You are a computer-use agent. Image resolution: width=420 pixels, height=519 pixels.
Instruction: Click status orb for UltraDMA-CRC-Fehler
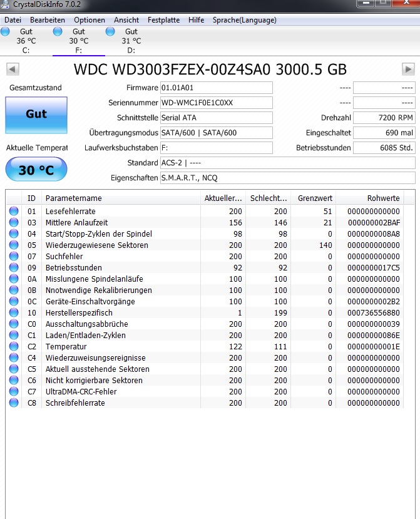tap(14, 392)
